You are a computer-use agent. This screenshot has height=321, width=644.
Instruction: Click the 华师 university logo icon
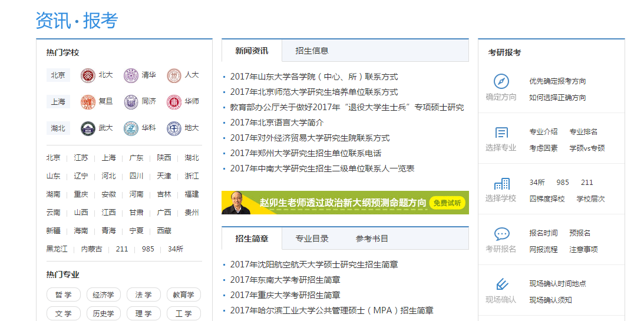coord(174,102)
